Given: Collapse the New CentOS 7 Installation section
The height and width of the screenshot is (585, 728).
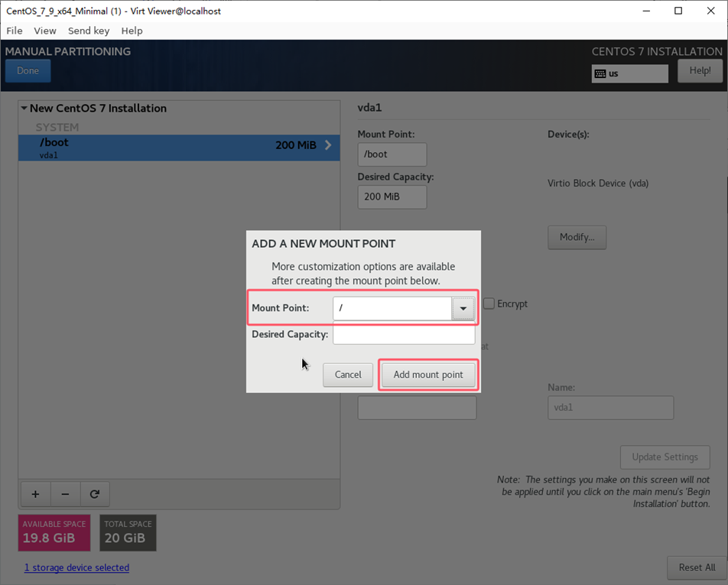Looking at the screenshot, I should pos(24,108).
